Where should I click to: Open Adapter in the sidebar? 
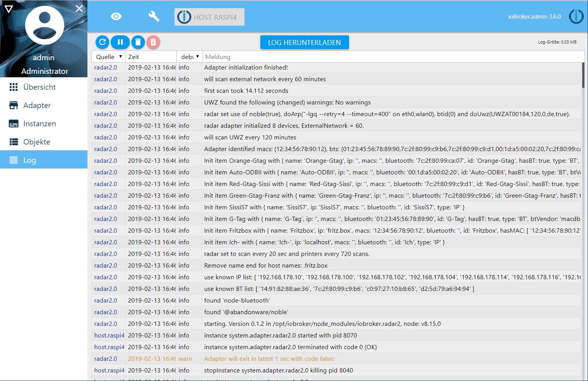pos(44,105)
